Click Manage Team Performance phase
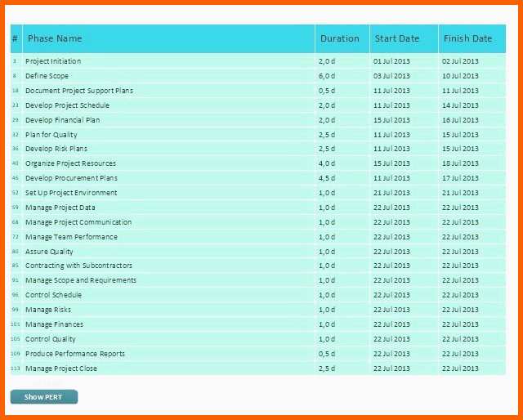Screen dimensions: 523x420 (71, 237)
